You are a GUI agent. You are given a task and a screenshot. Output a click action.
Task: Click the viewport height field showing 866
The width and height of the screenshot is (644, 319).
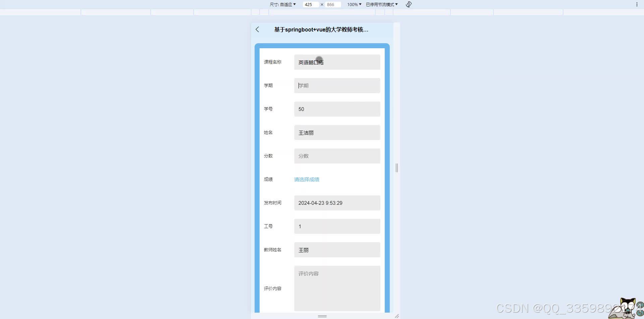pyautogui.click(x=333, y=4)
